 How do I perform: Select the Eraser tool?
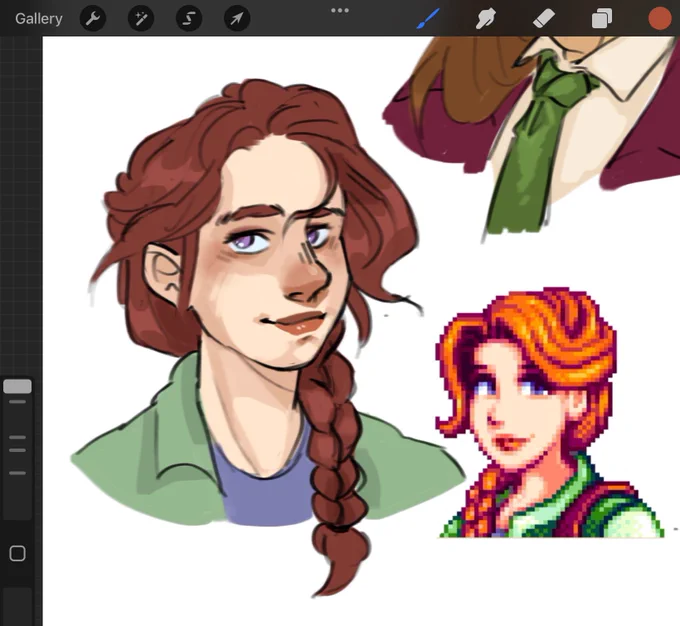[543, 19]
